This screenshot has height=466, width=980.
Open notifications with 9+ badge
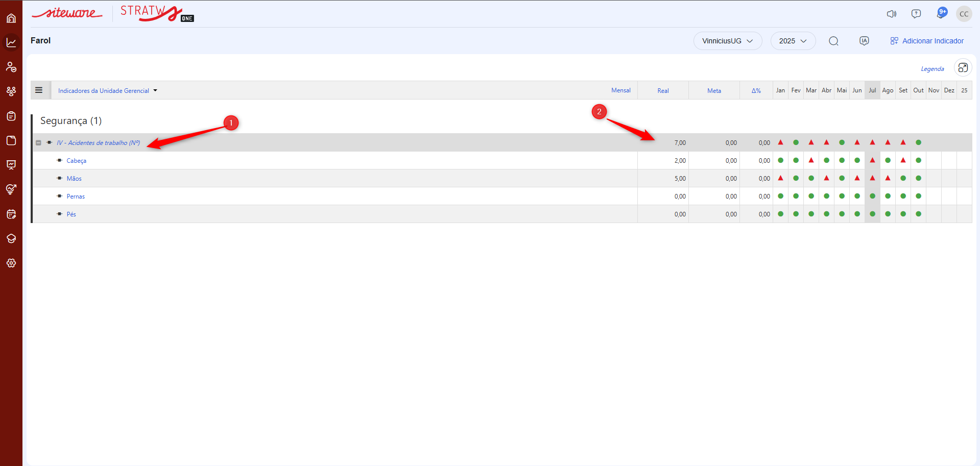941,13
